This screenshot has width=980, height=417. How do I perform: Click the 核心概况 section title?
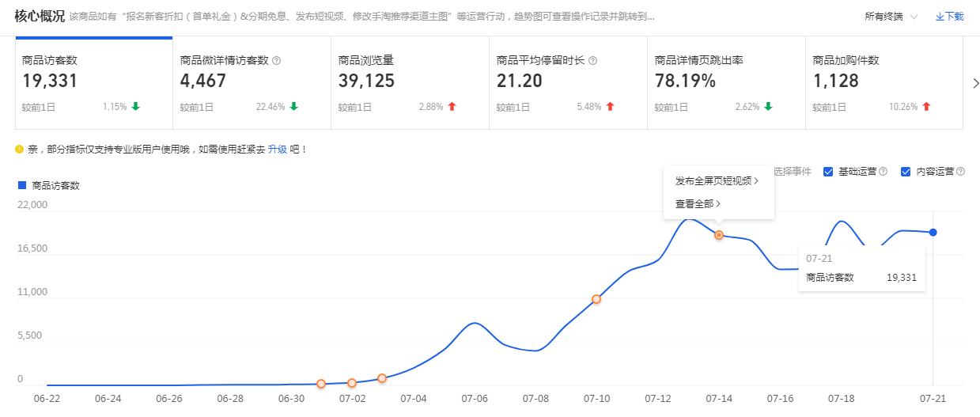[x=40, y=16]
